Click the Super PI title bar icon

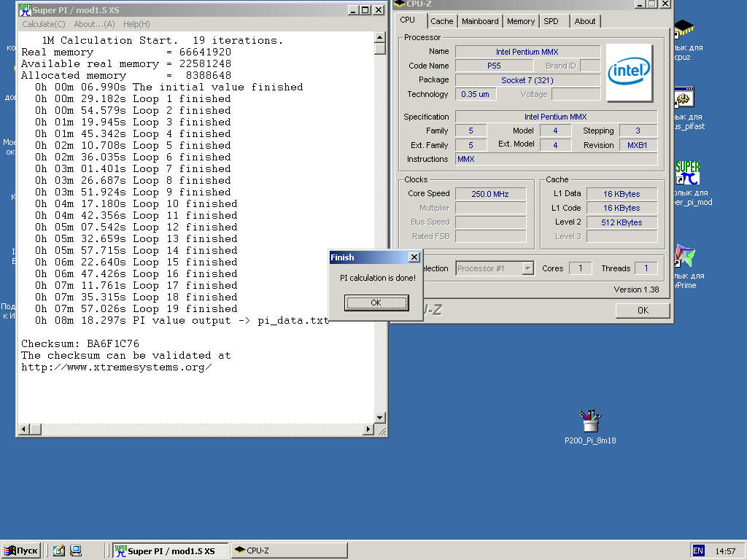[x=26, y=10]
